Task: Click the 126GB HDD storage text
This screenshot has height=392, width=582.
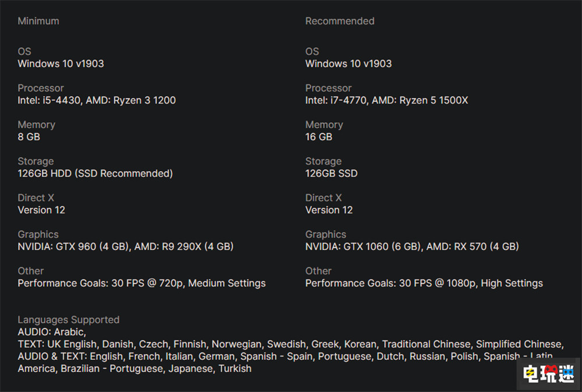Action: pos(95,173)
